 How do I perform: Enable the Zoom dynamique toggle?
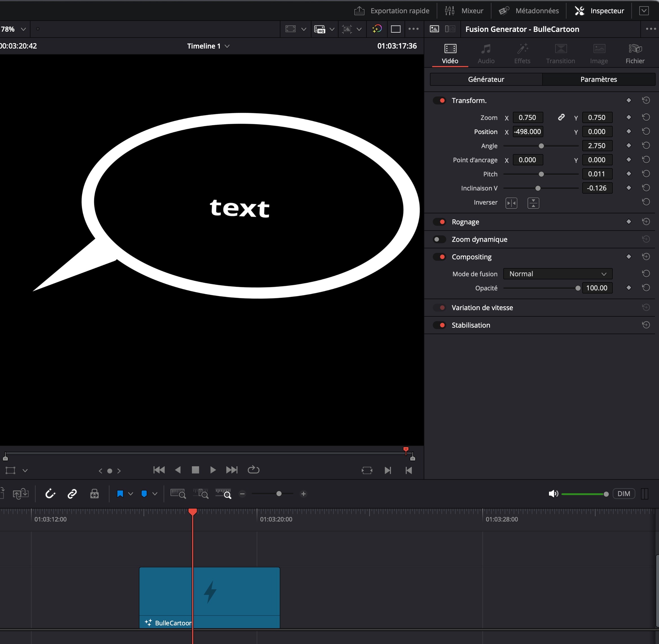click(440, 240)
